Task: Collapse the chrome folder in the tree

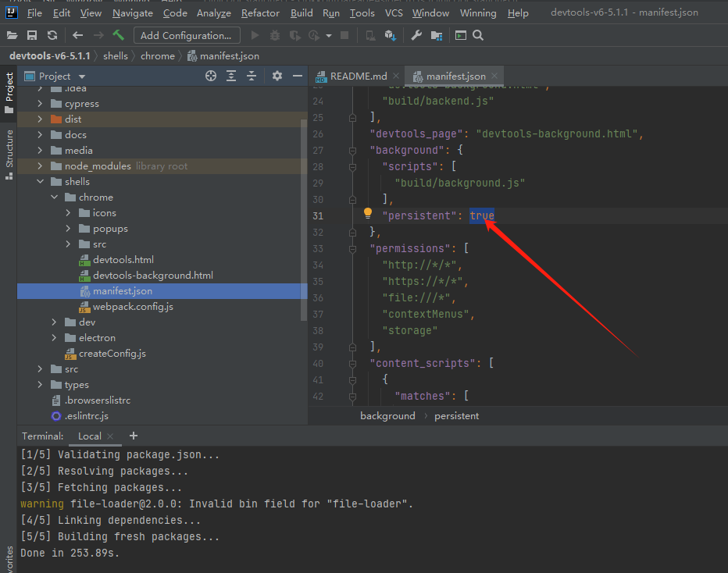Action: click(x=54, y=197)
